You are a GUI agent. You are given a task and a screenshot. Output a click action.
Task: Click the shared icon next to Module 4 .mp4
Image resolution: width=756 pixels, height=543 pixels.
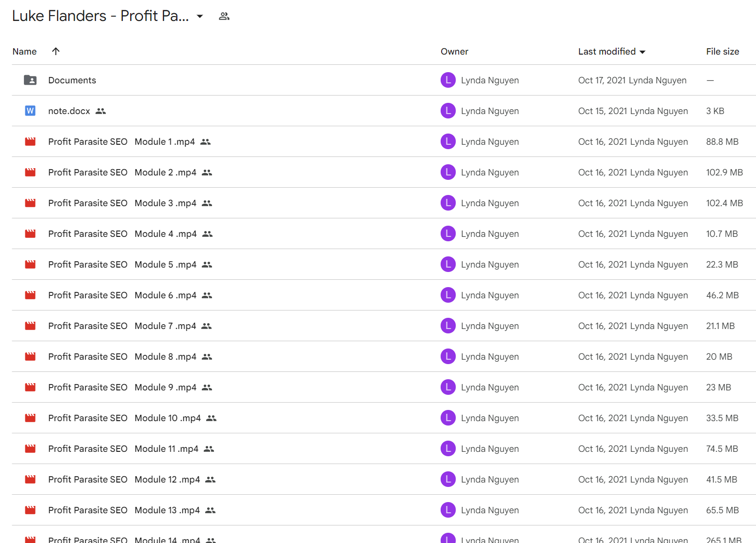(x=208, y=234)
